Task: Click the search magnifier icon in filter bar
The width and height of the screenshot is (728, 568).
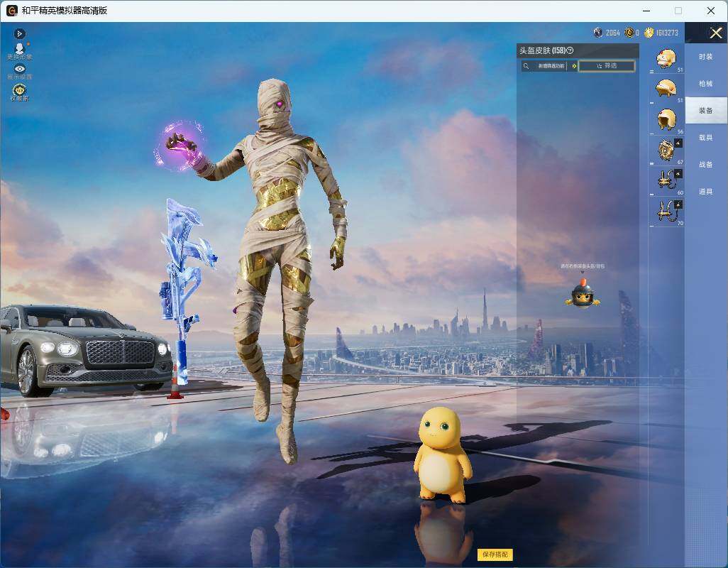Action: 526,66
